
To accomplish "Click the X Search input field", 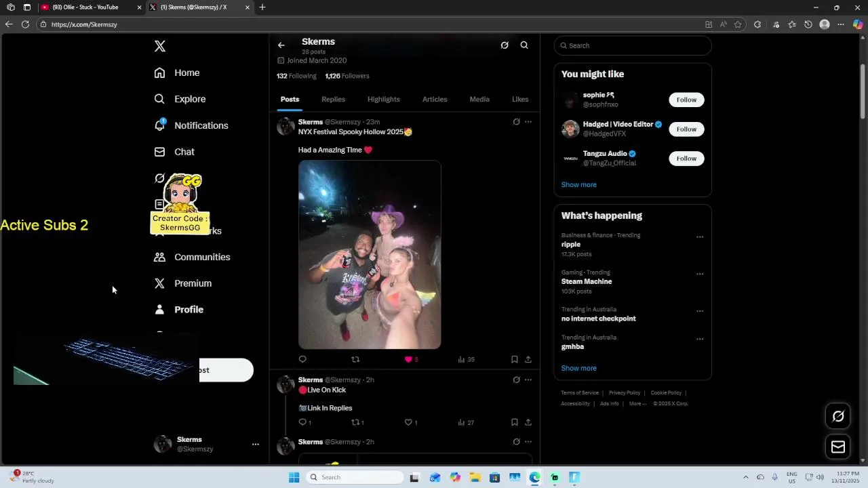I will point(633,45).
